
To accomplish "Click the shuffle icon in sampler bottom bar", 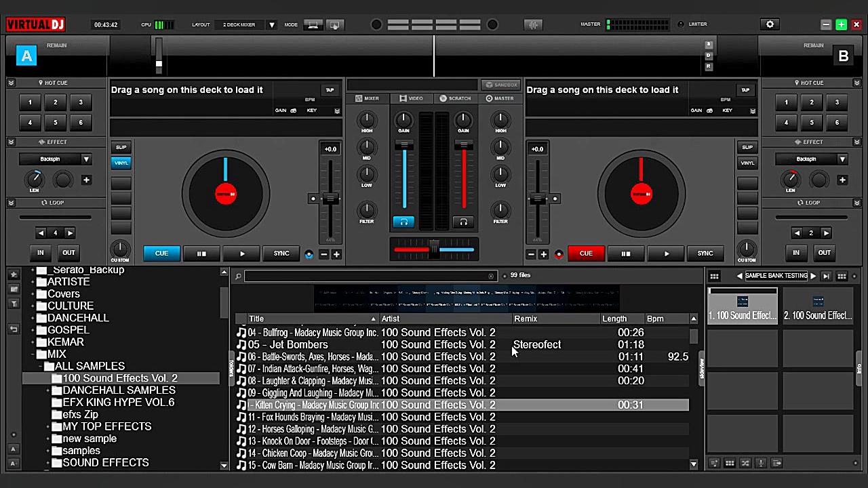I will click(745, 463).
